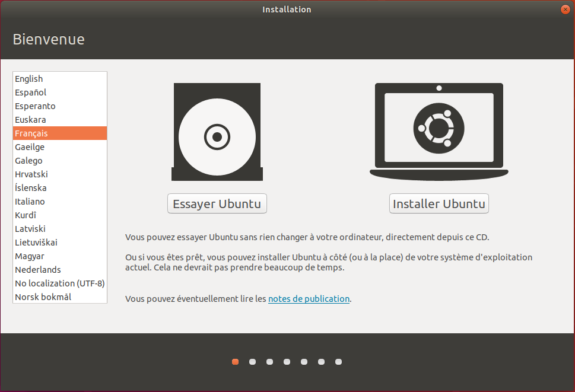Select No localization (UTF-8) option
Viewport: 575px width, 392px height.
(59, 283)
